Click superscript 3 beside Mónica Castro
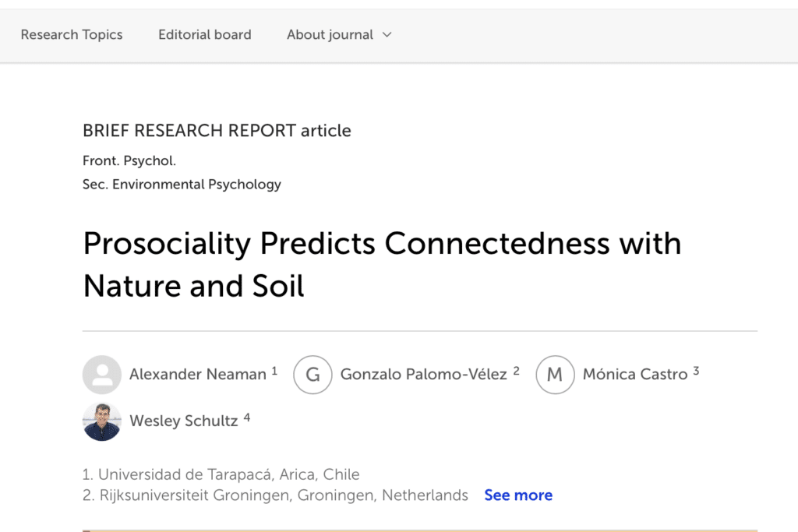This screenshot has width=798, height=532. (696, 372)
